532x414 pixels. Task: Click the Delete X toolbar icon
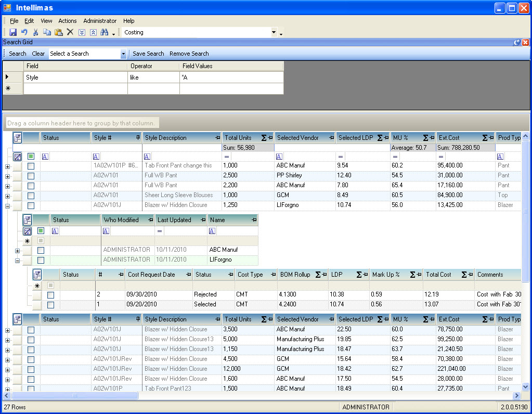pyautogui.click(x=70, y=32)
